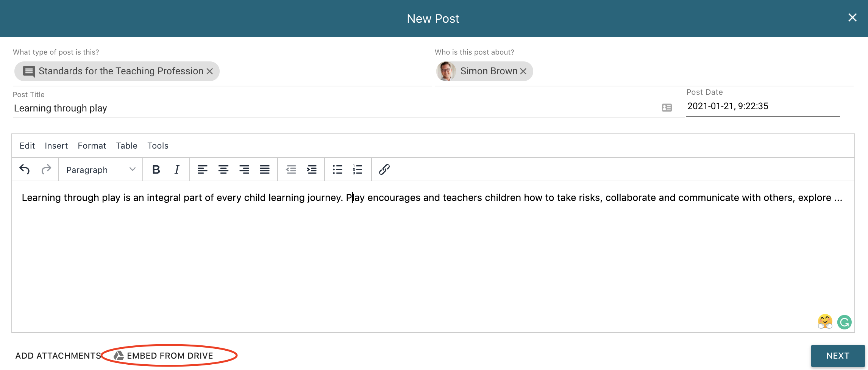Viewport: 868px width, 370px height.
Task: Remove Simon Brown from the post
Action: tap(523, 71)
